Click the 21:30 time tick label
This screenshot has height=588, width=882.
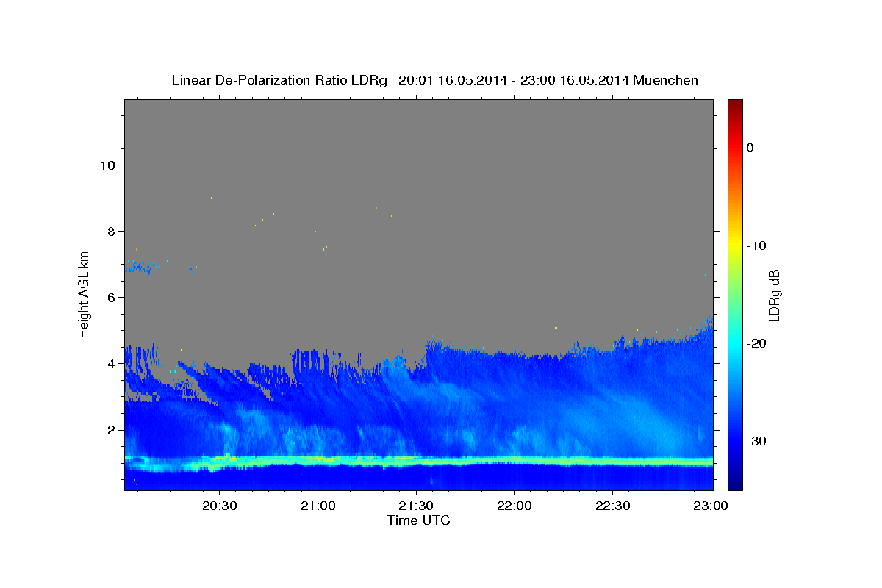click(x=416, y=506)
